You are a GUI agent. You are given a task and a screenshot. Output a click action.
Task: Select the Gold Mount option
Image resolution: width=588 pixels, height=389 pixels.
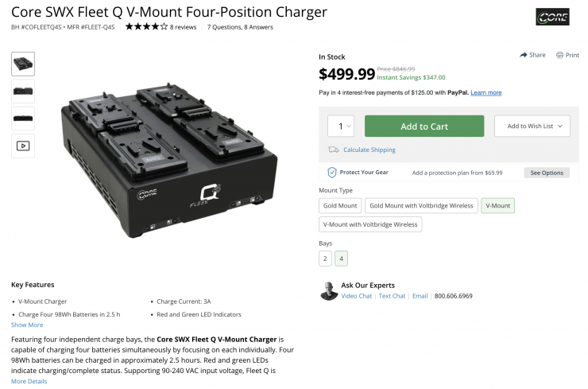[x=340, y=205]
